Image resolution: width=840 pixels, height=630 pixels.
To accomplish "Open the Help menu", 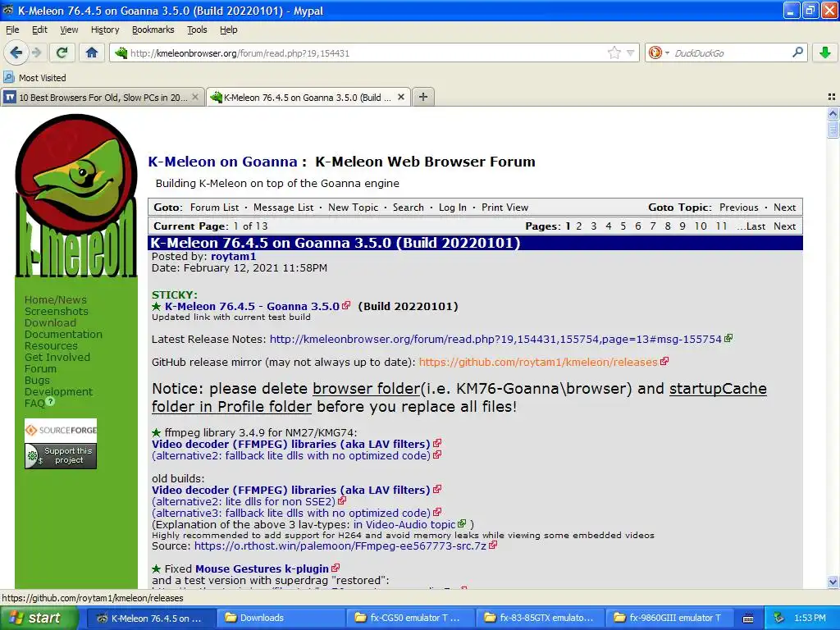I will tap(229, 30).
